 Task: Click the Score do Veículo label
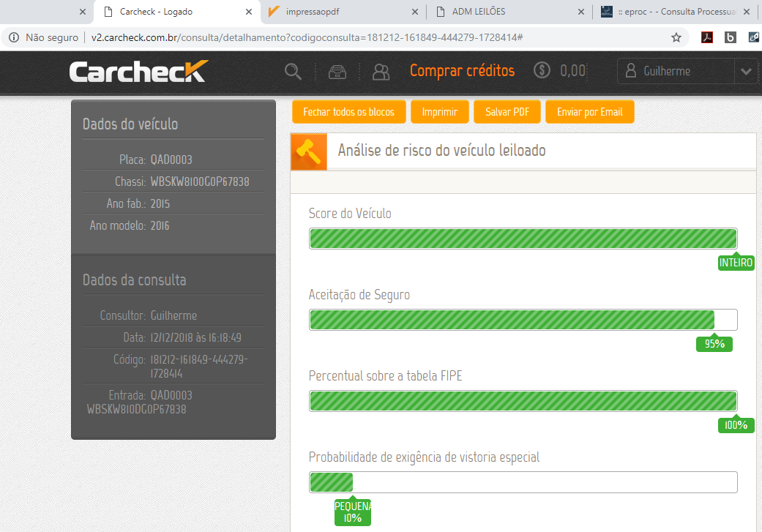[350, 213]
